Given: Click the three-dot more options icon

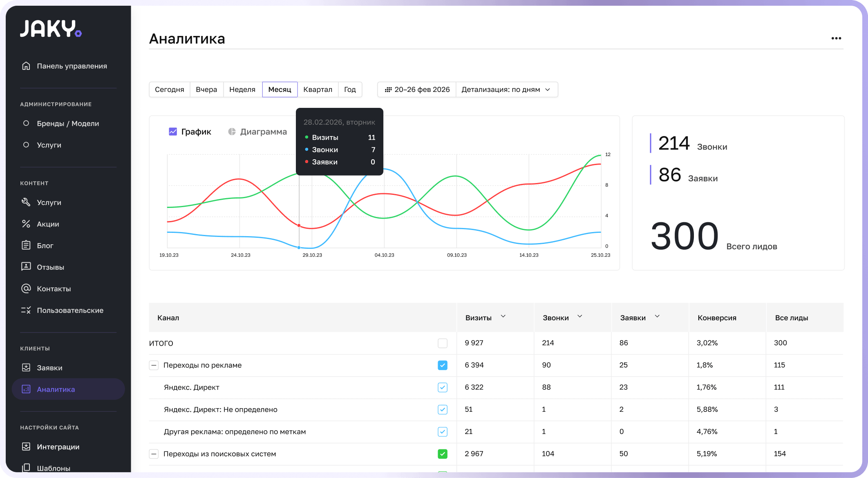Looking at the screenshot, I should [836, 38].
